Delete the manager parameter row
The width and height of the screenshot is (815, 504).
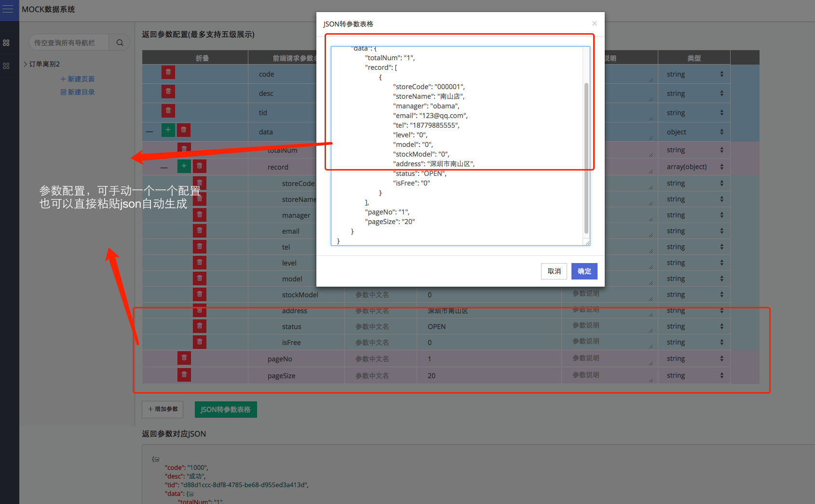tap(200, 214)
